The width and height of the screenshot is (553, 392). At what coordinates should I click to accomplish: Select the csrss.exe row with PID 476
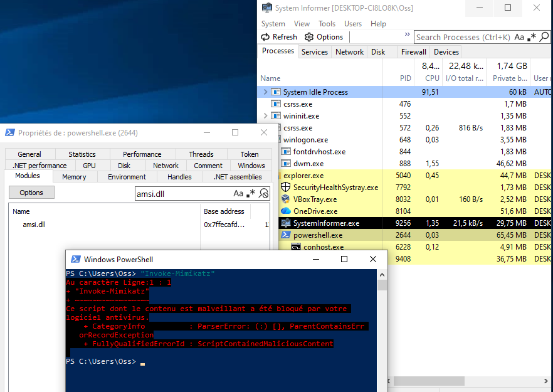[404, 104]
